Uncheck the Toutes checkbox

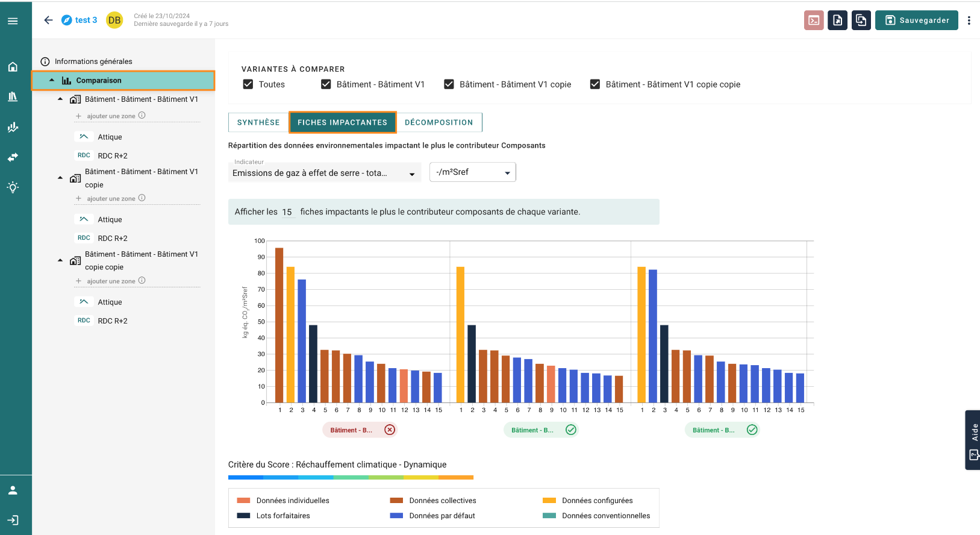(248, 84)
